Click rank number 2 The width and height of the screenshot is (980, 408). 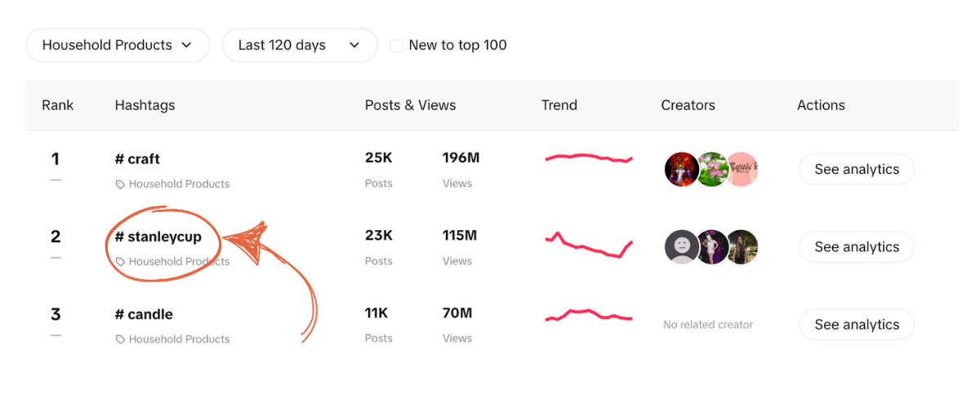pyautogui.click(x=56, y=237)
